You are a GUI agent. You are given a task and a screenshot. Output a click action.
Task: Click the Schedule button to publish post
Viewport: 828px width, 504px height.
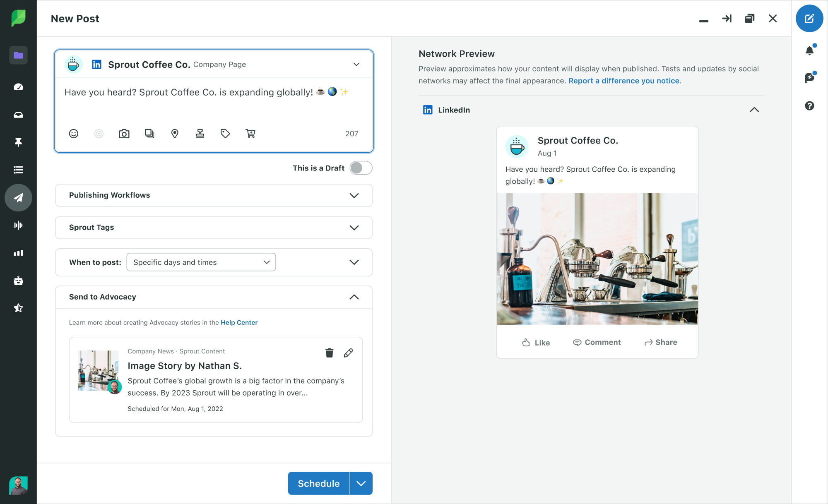coord(319,483)
